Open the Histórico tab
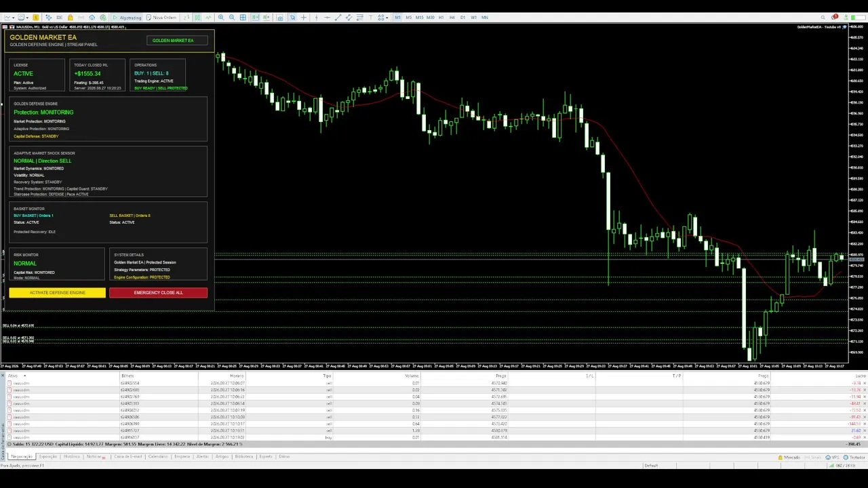 [71, 457]
